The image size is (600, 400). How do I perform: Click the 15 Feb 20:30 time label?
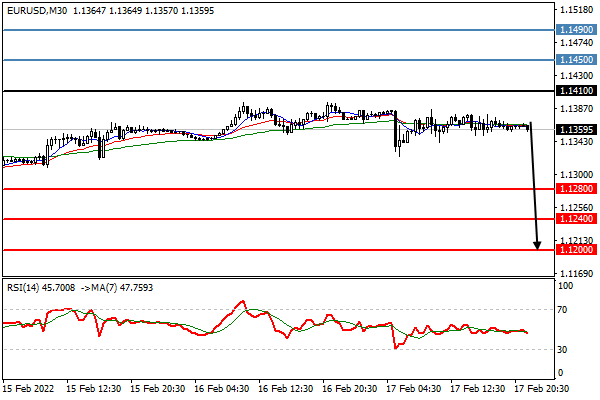(x=157, y=389)
